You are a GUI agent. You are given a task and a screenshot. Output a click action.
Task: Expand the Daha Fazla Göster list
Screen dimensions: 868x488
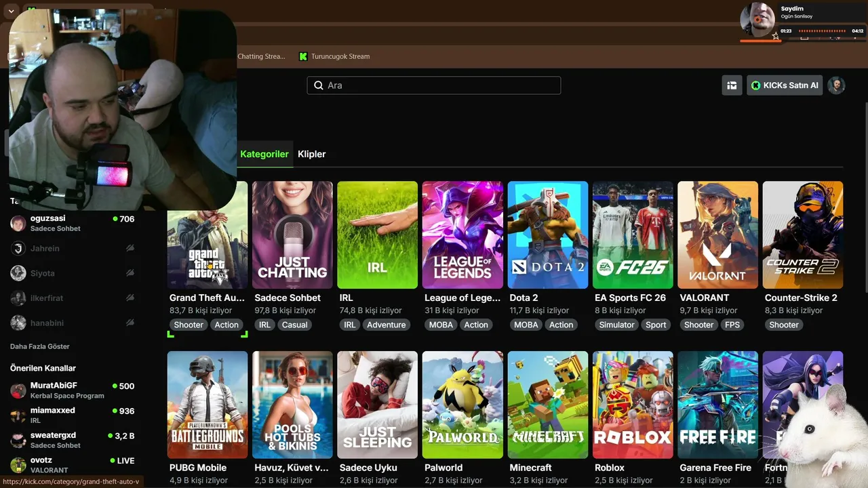40,346
